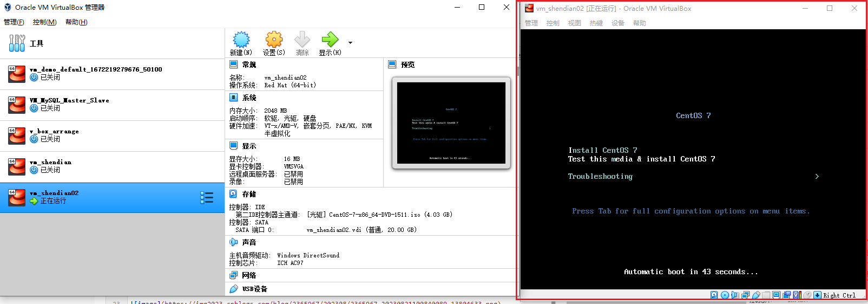Click the network adapter status icon
Image resolution: width=868 pixels, height=304 pixels.
[745, 295]
